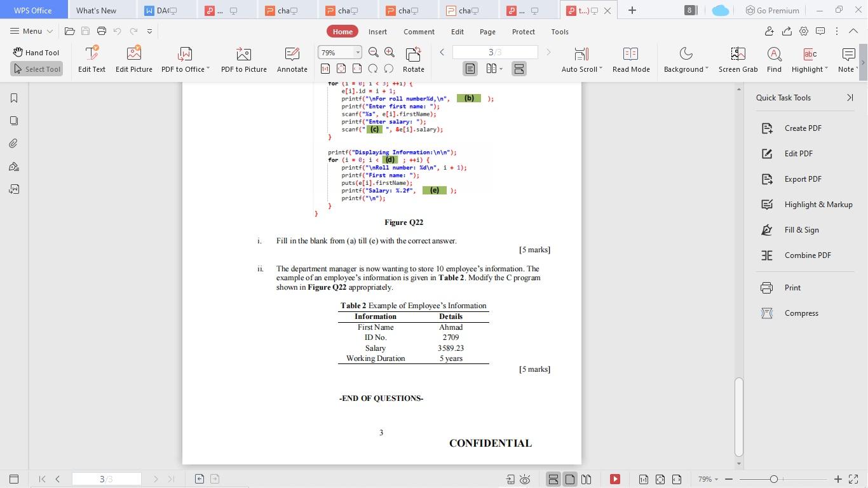This screenshot has width=868, height=488.
Task: Select Create PDF in Quick Task Tools
Action: click(803, 128)
